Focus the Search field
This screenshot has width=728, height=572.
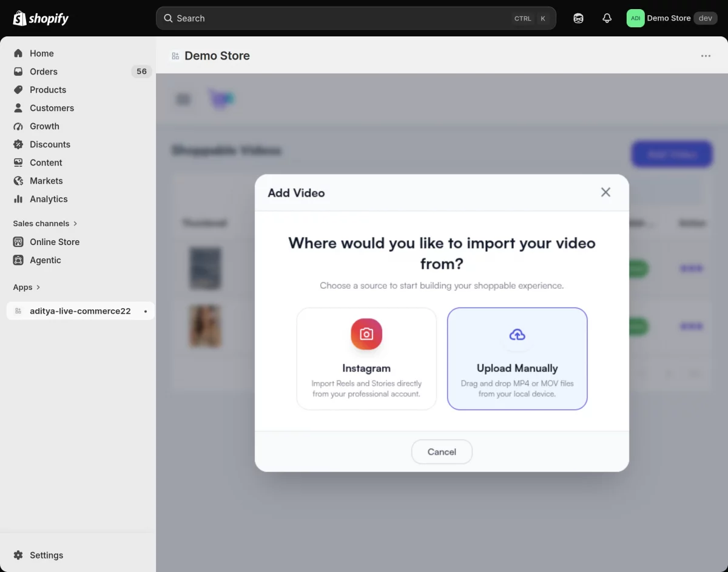coord(356,18)
